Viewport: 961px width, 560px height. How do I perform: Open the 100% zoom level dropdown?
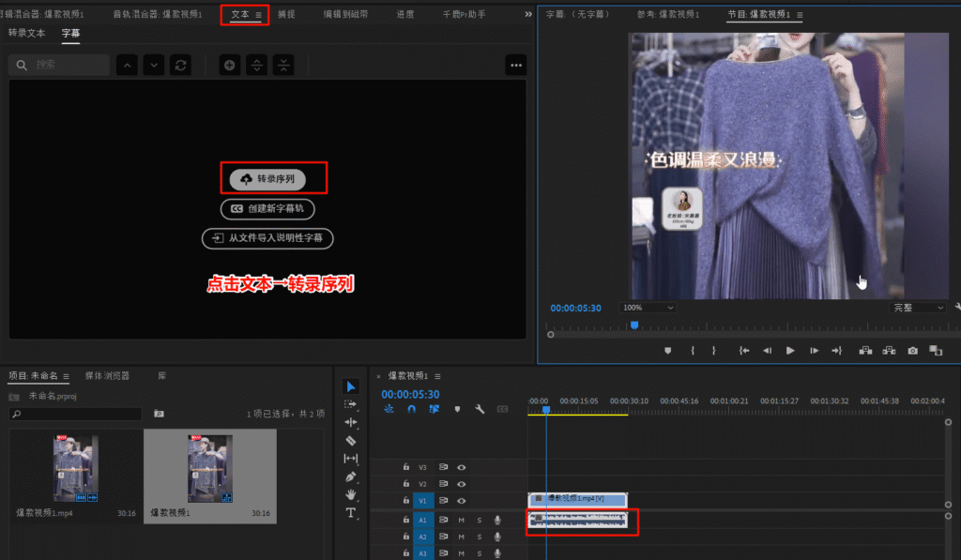(x=648, y=308)
